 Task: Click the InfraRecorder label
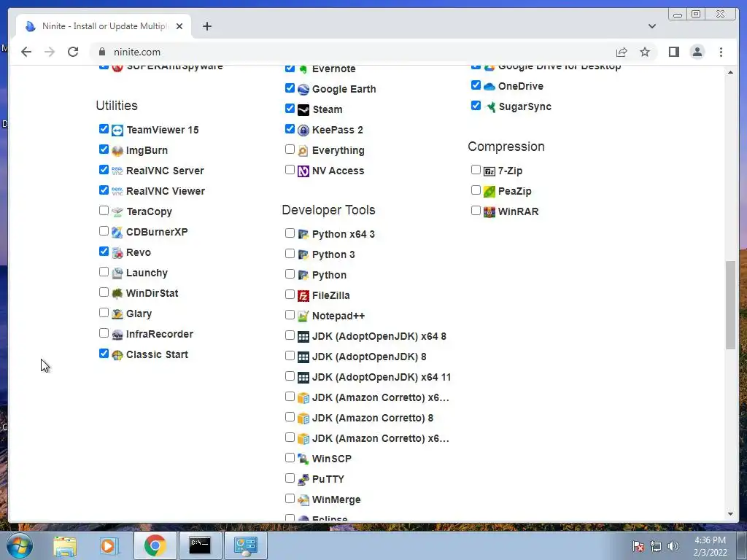pyautogui.click(x=160, y=334)
